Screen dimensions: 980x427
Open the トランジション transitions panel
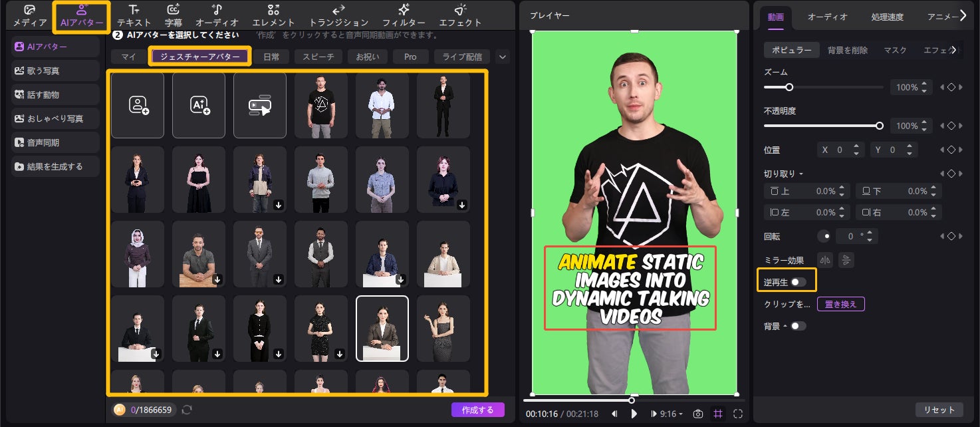point(338,16)
